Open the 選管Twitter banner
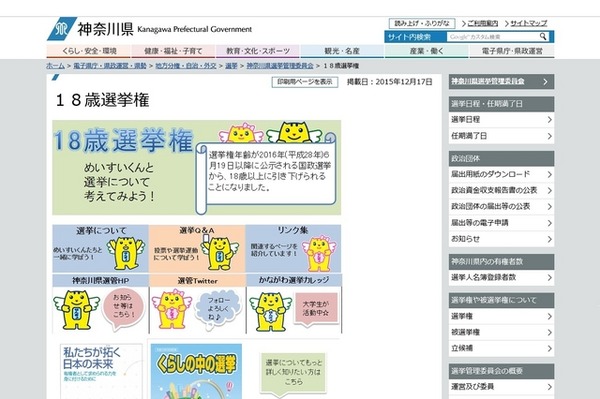 [197, 304]
